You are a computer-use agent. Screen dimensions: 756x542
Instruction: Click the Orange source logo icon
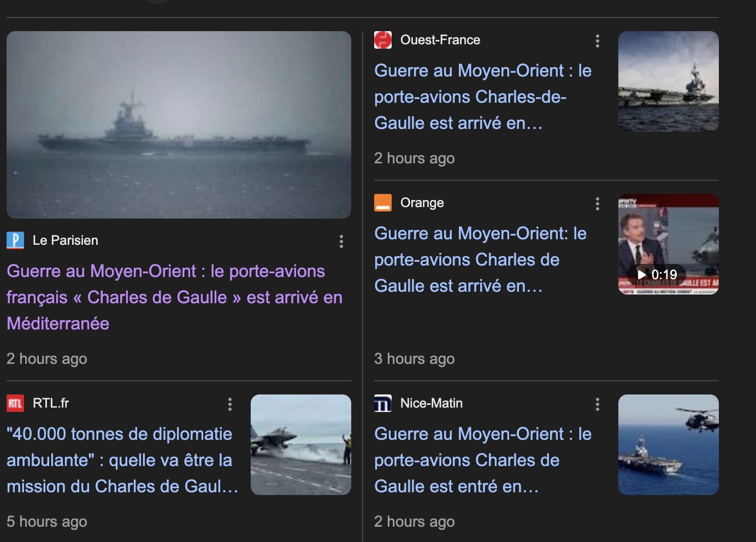[x=383, y=203]
